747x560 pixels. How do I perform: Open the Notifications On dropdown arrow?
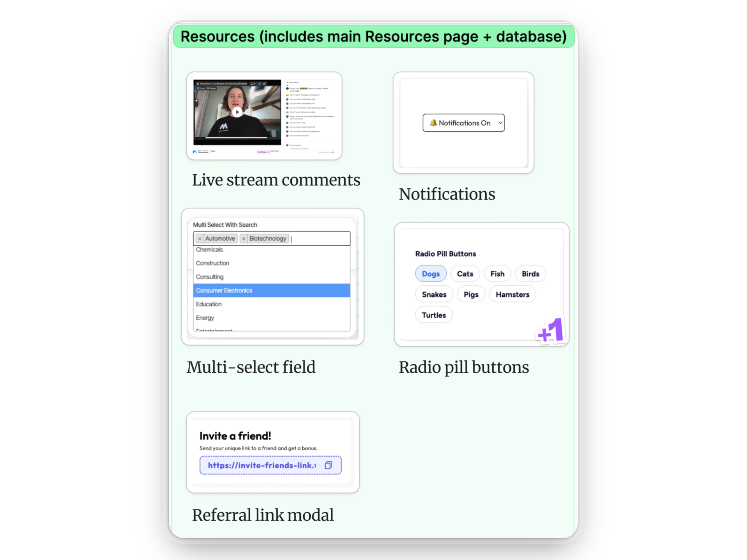click(500, 123)
